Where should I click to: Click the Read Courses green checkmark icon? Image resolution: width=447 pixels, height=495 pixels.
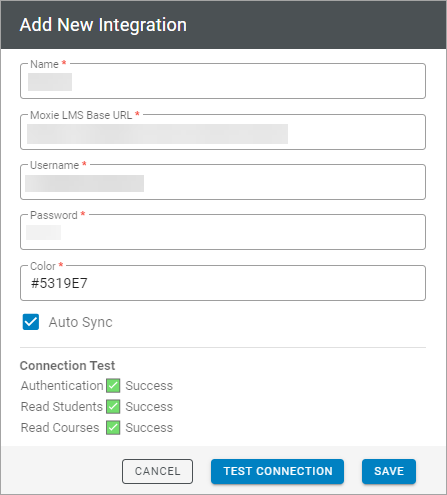point(113,428)
